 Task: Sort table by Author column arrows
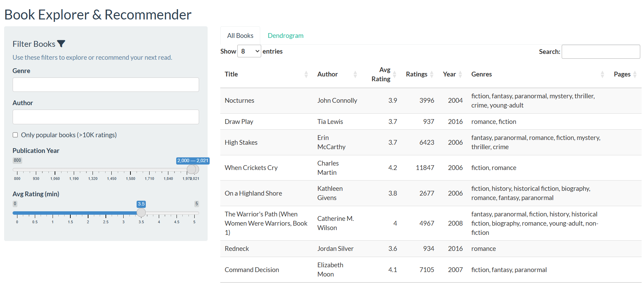(355, 74)
